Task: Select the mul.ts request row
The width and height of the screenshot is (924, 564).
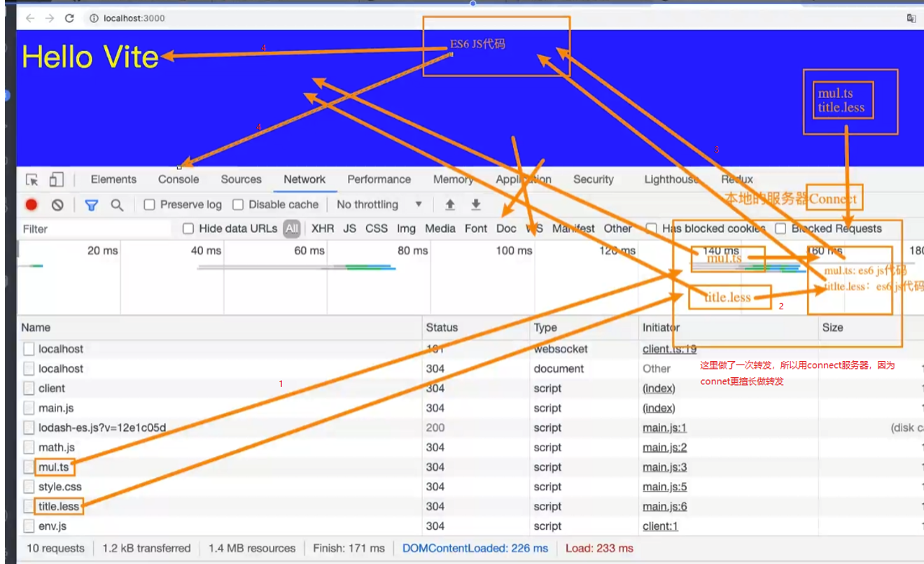Action: click(x=470, y=467)
